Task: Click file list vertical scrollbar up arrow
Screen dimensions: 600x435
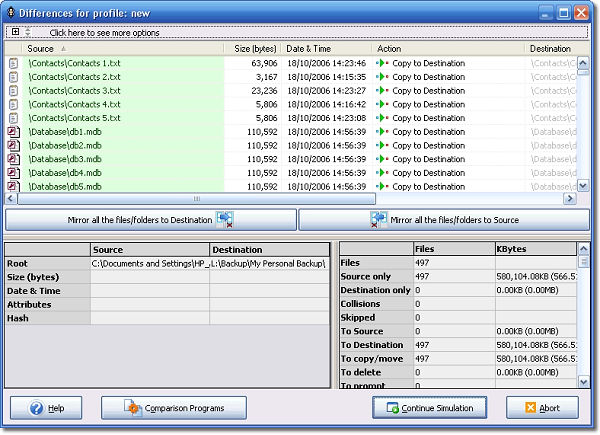Action: point(583,63)
